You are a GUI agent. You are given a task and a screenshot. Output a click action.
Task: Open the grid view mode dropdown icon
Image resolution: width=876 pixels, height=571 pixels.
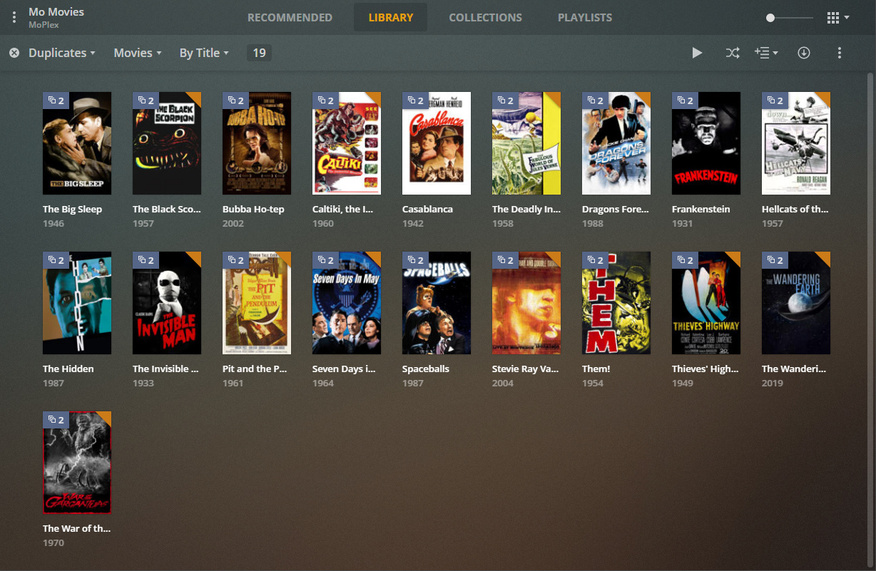pos(838,18)
